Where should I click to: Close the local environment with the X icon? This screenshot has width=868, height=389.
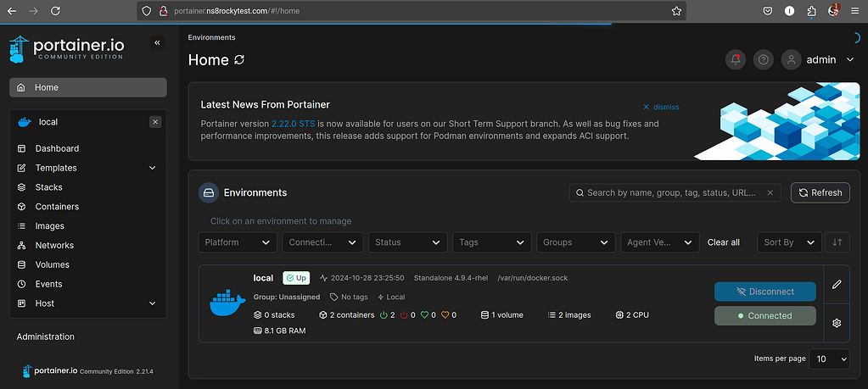pyautogui.click(x=155, y=121)
